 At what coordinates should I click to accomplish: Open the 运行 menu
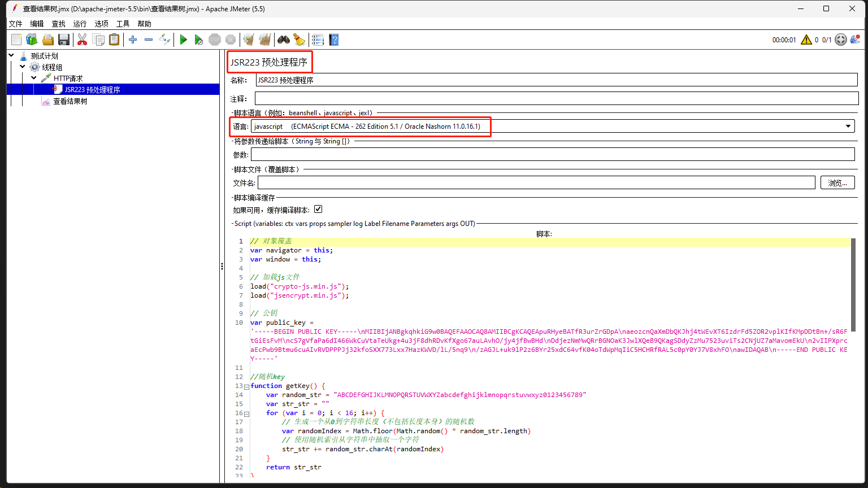point(80,24)
